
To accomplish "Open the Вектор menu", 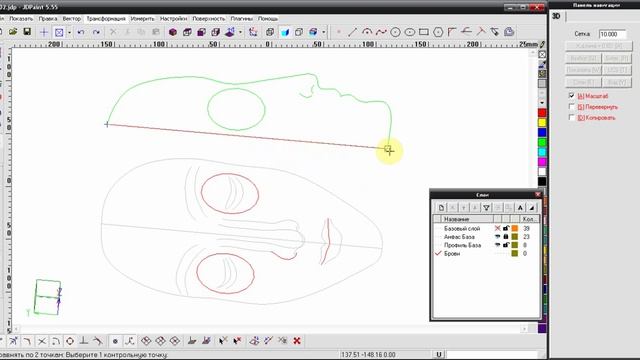I will (x=71, y=19).
